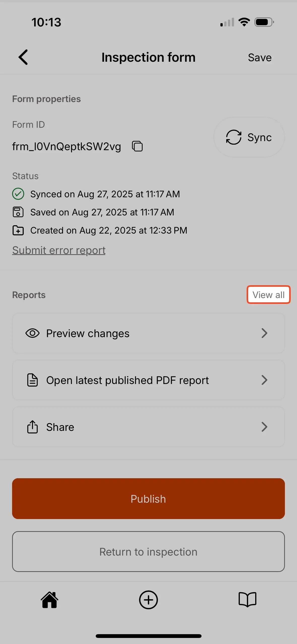
Task: Copy the Form ID using the copy icon
Action: (137, 146)
